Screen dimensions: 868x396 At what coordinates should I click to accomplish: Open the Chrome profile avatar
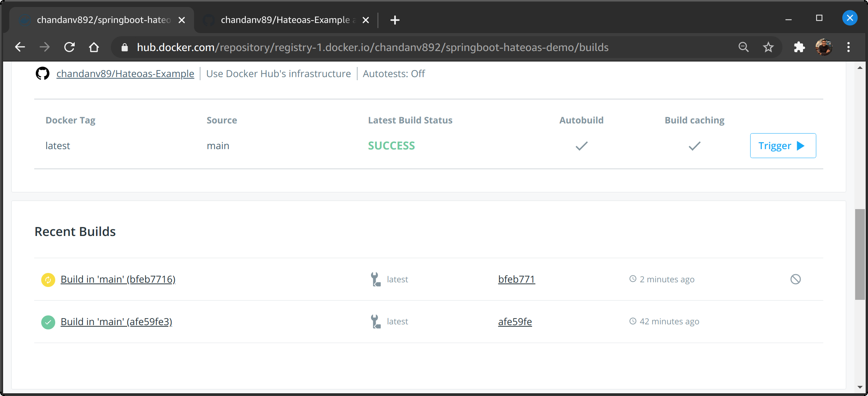[824, 48]
